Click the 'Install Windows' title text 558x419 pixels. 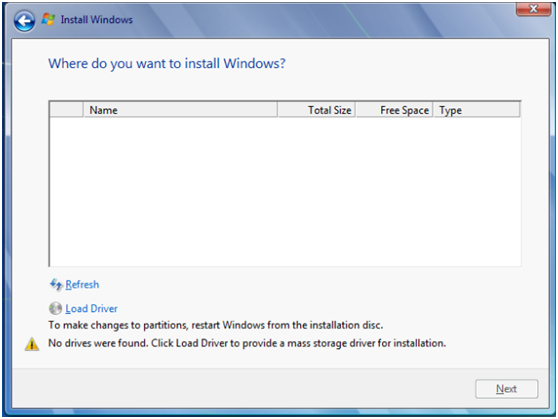pyautogui.click(x=96, y=20)
